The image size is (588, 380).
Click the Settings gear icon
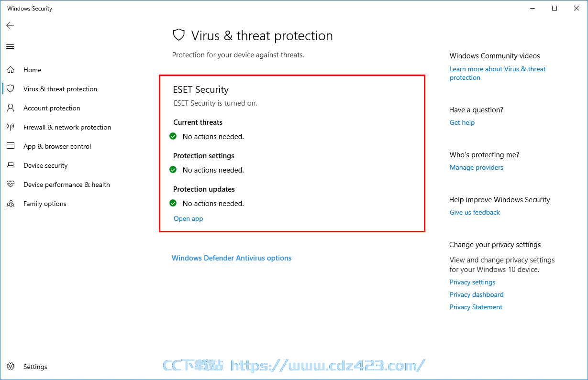point(11,367)
